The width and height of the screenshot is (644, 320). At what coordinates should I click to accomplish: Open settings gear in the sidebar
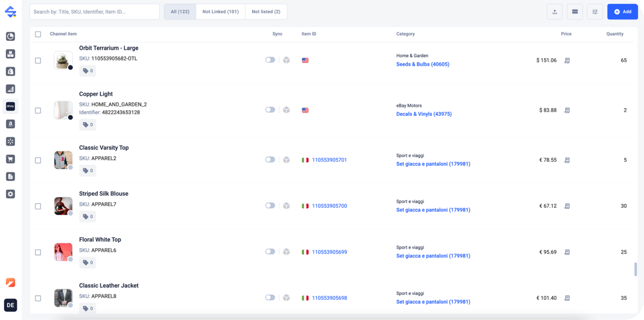click(x=11, y=194)
